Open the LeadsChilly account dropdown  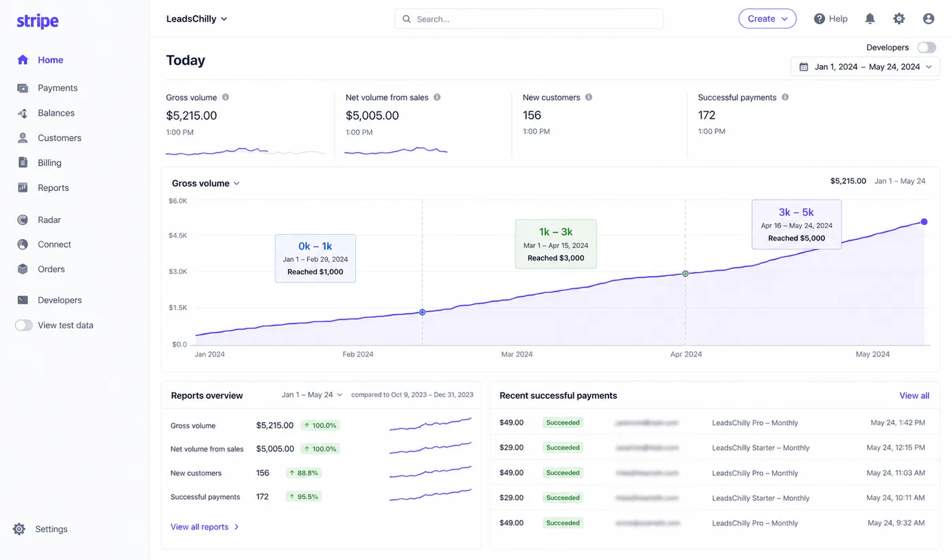[x=197, y=19]
